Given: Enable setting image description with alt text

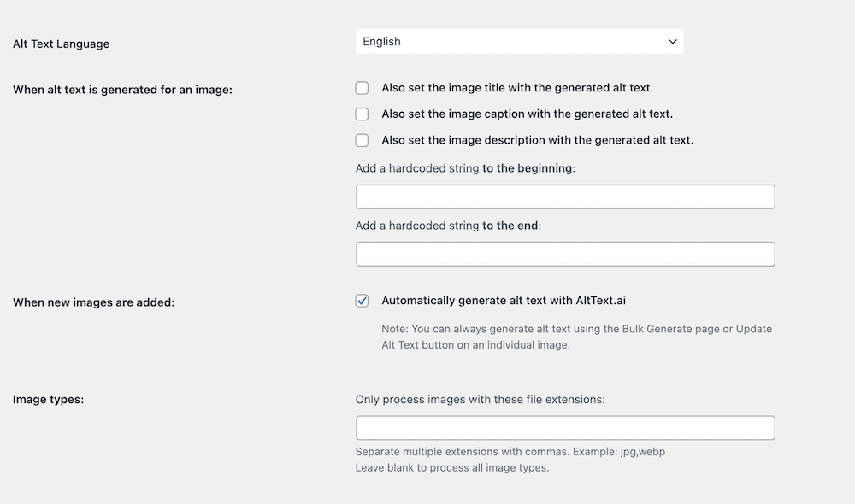Looking at the screenshot, I should 362,139.
